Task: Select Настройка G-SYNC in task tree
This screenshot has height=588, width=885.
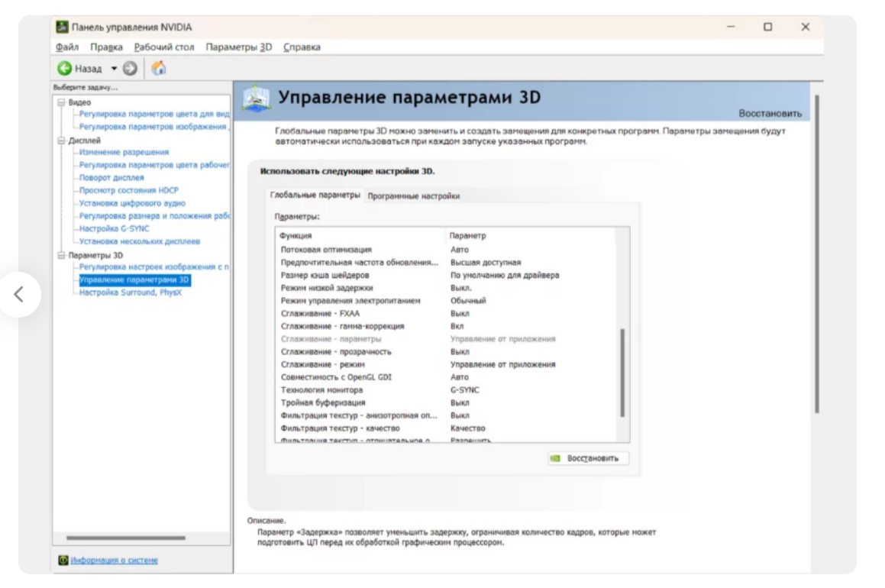Action: pyautogui.click(x=114, y=228)
